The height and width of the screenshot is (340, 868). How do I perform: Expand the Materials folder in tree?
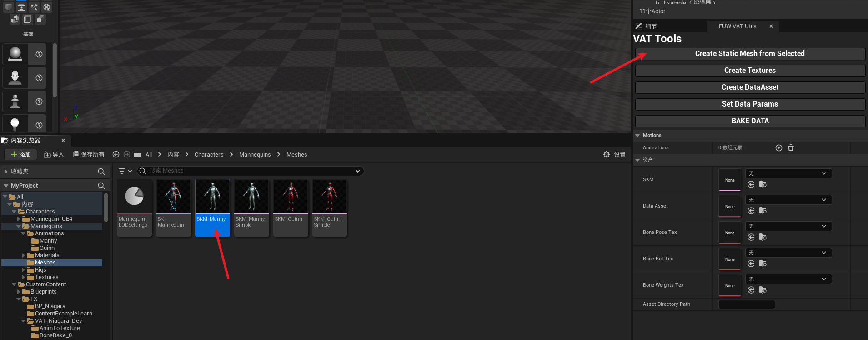23,255
